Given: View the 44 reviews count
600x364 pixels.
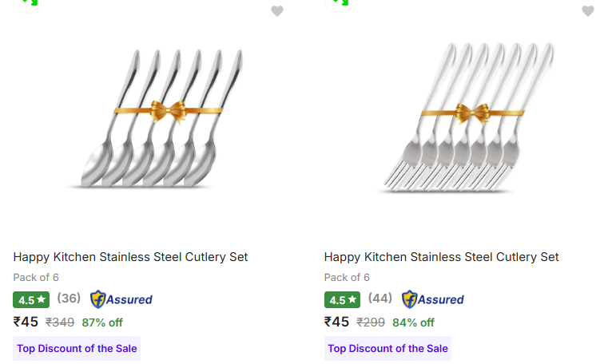Looking at the screenshot, I should 380,299.
